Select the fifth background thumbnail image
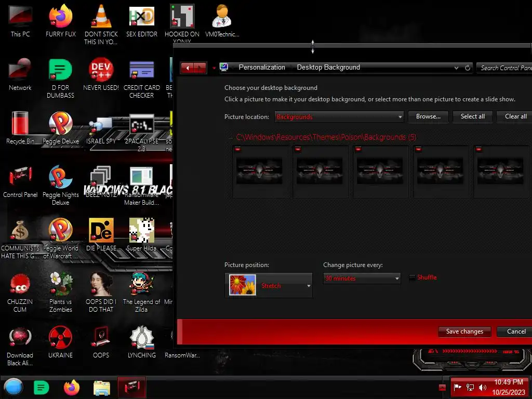 [x=501, y=171]
